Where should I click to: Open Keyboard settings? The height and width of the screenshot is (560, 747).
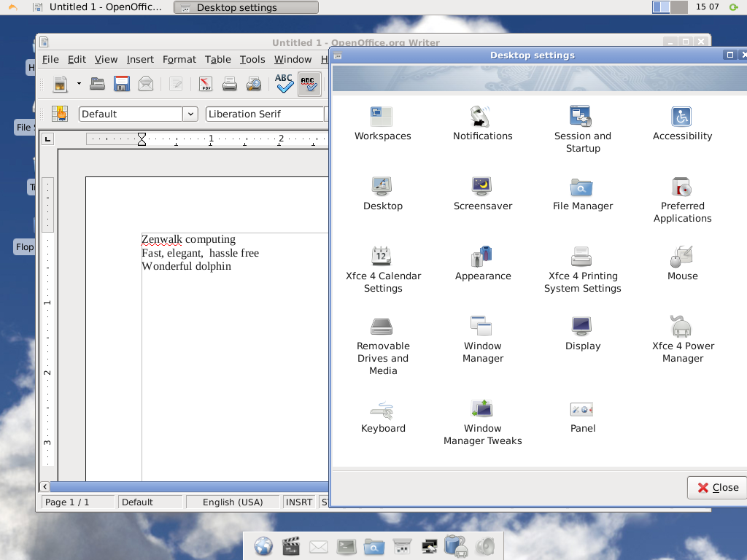coord(382,416)
